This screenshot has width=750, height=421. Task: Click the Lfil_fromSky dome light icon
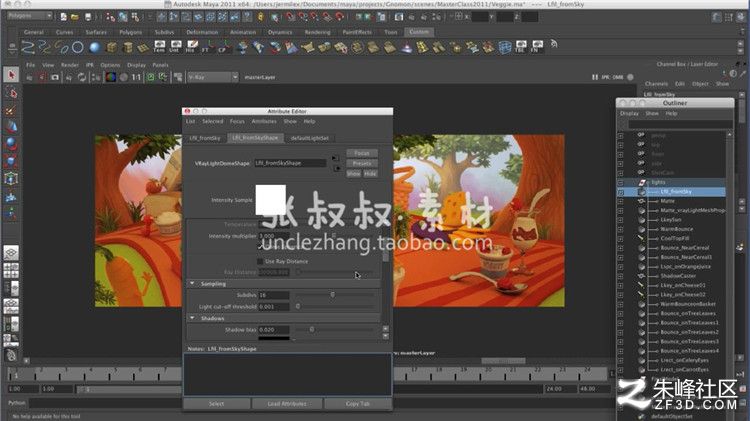(x=642, y=192)
